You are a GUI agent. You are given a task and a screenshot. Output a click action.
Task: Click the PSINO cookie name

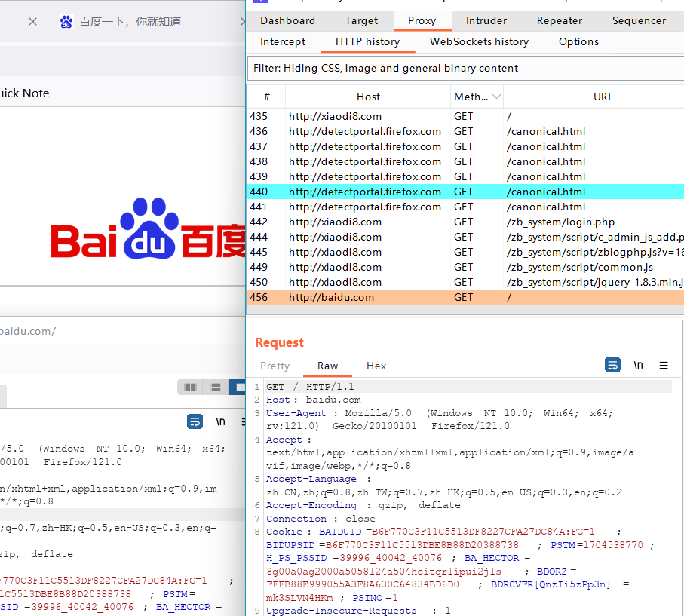click(368, 598)
